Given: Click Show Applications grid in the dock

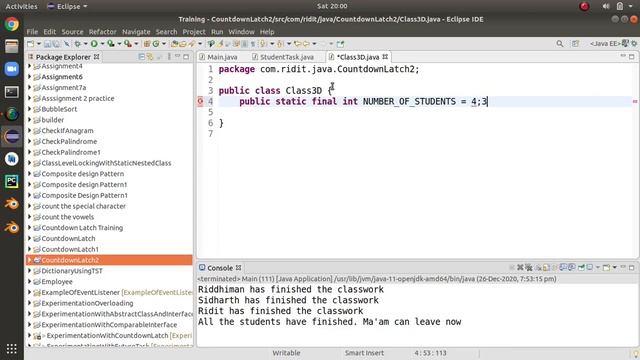Looking at the screenshot, I should (11, 349).
